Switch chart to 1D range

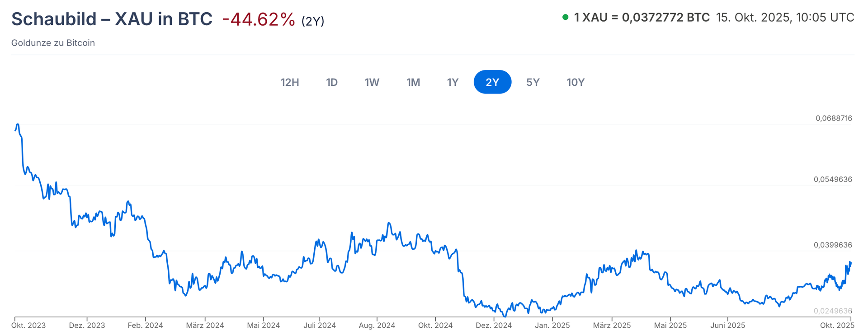[x=332, y=82]
